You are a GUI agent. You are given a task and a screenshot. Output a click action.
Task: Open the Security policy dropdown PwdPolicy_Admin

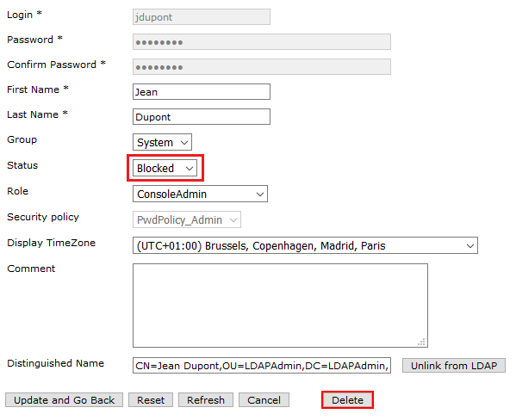click(187, 219)
